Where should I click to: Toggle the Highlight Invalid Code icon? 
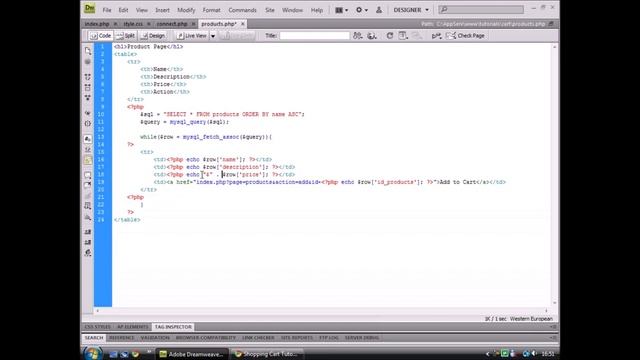(x=88, y=150)
